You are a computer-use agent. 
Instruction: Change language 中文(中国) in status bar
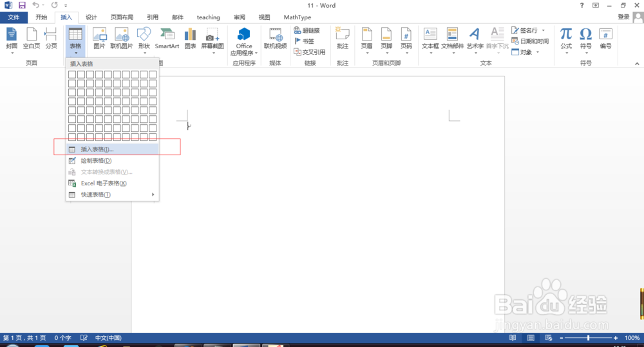click(x=108, y=338)
